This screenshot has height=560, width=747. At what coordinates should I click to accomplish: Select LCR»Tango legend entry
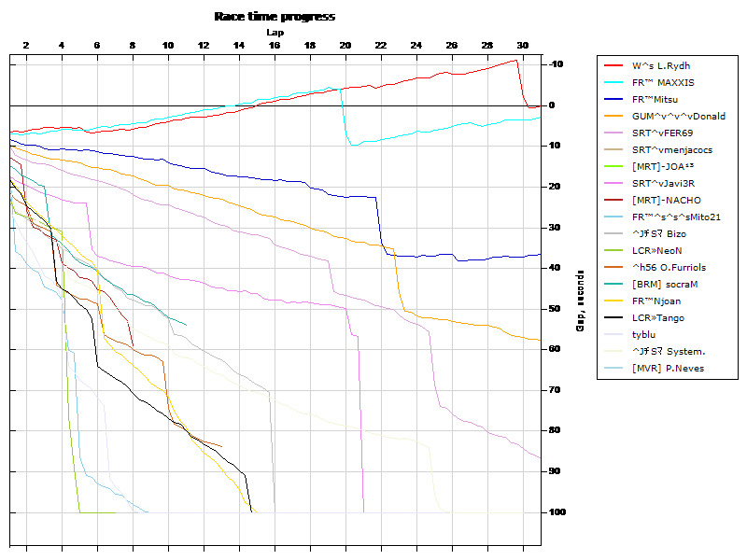tap(658, 317)
